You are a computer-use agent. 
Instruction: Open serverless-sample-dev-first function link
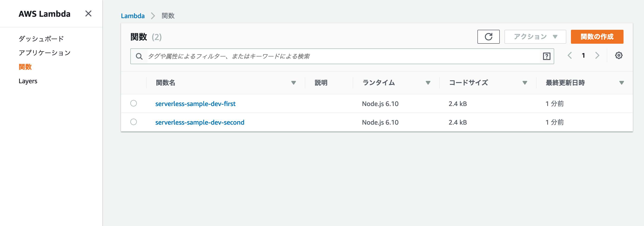pos(195,104)
